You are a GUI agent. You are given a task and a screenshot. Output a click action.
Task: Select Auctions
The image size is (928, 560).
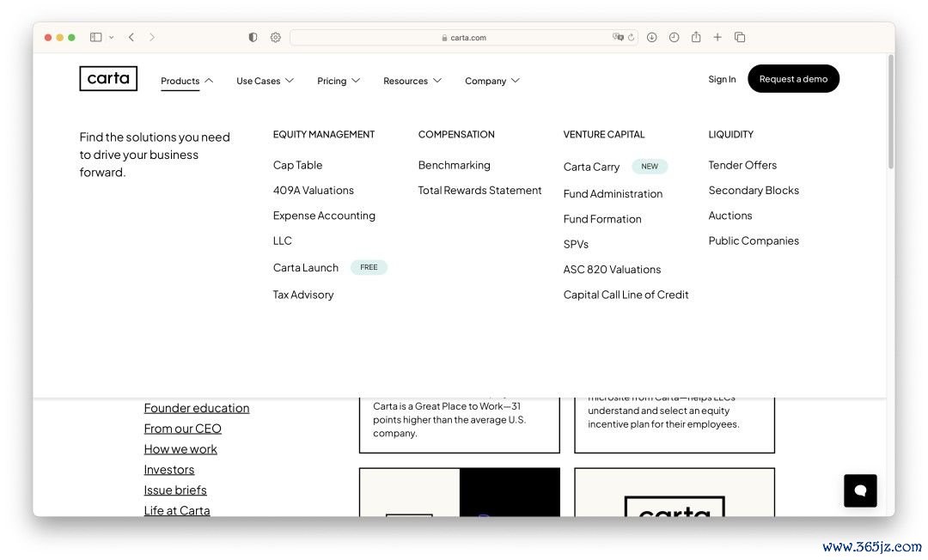[x=730, y=216]
